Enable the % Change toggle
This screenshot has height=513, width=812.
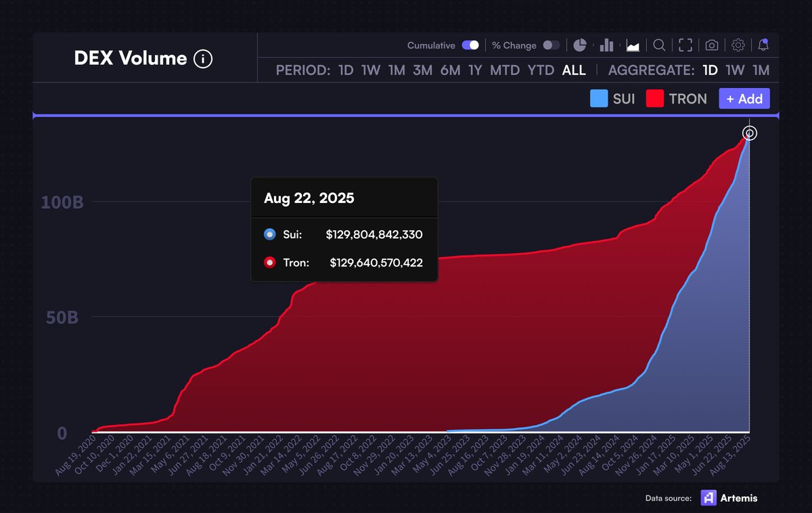551,45
